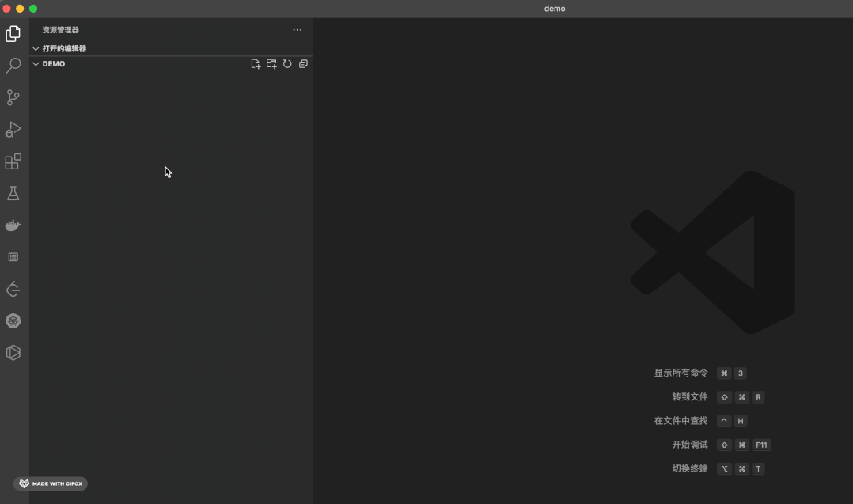This screenshot has width=853, height=504.
Task: Click the 在文件中查找 shortcut label
Action: click(681, 421)
